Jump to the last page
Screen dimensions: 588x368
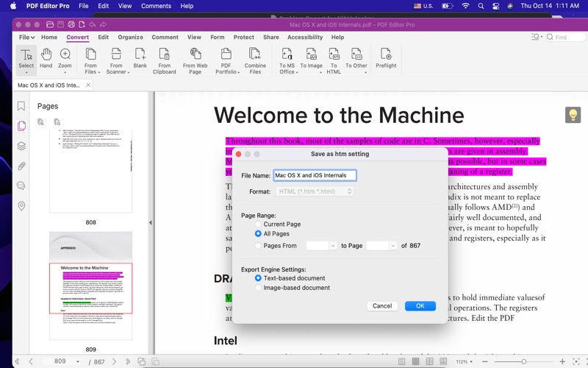(x=128, y=361)
